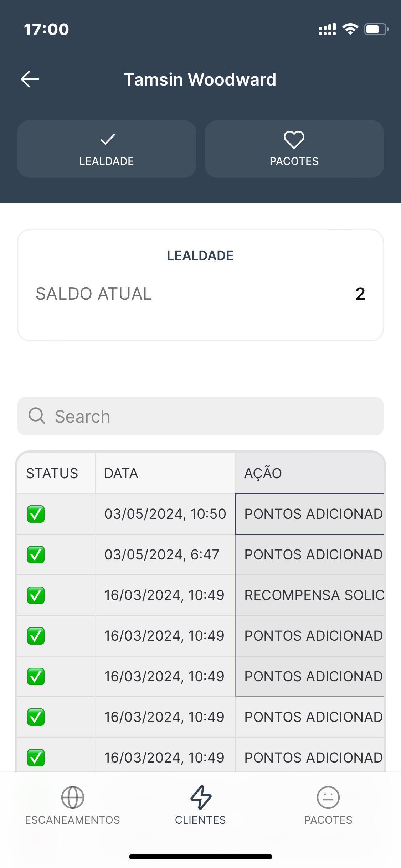Select the CLIENTES tab label
The image size is (401, 868).
pos(200,820)
